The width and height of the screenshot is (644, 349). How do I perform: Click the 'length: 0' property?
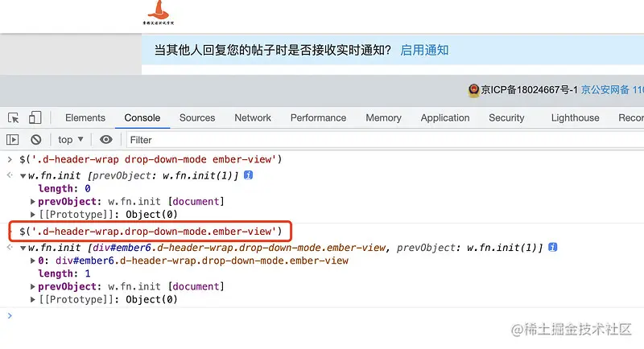pyautogui.click(x=64, y=189)
